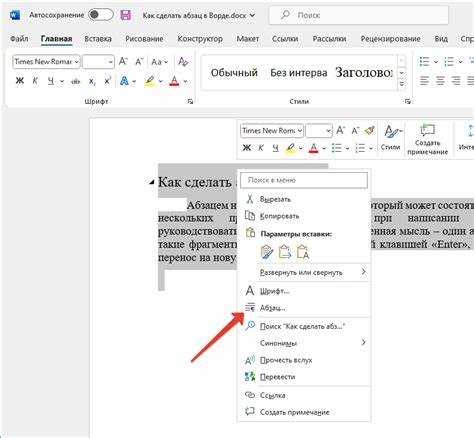
Task: Click the red font color icon in ribbon
Action: (x=174, y=81)
